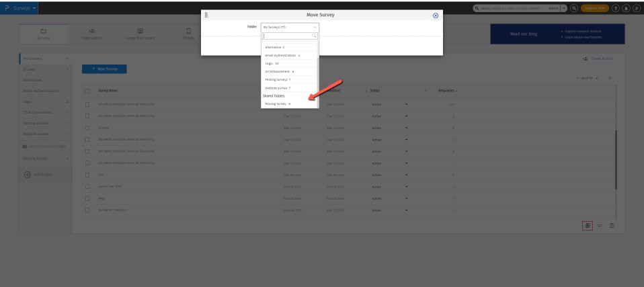Click the Mobile phone icon
The width and height of the screenshot is (644, 287).
[189, 31]
